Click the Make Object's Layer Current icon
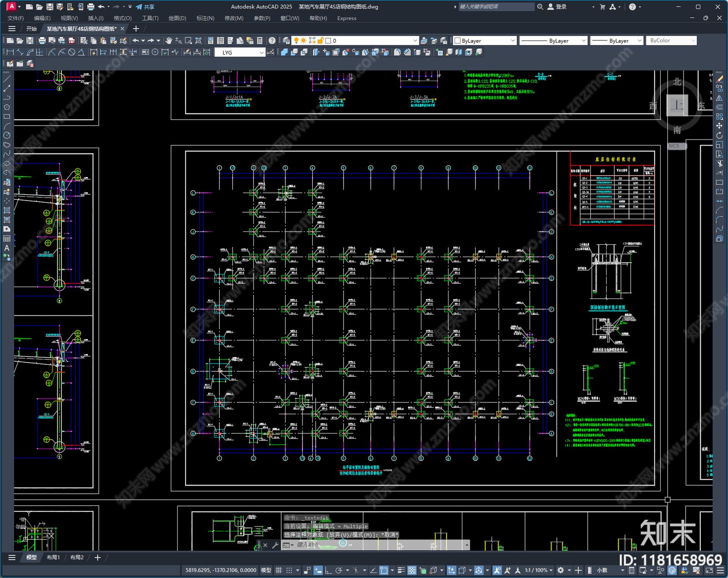Screen dimensions: 728x578 [x=424, y=41]
